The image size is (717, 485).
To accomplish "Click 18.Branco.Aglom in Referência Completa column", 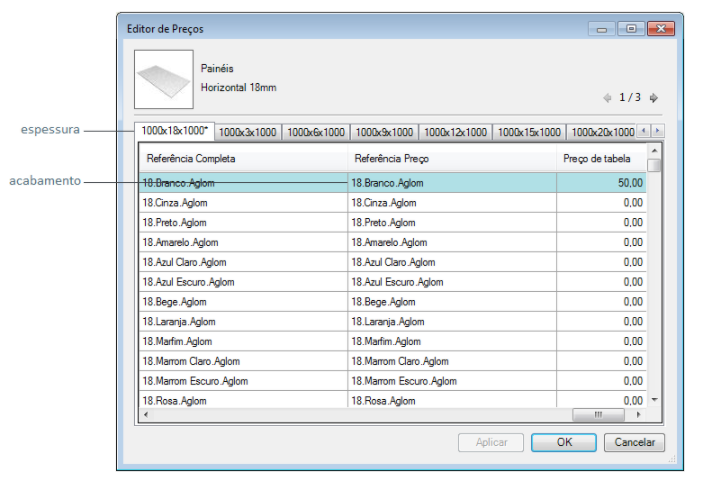I will click(243, 183).
